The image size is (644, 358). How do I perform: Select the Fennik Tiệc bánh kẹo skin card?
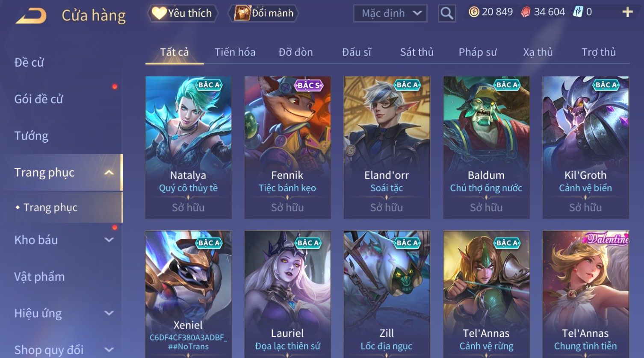click(287, 147)
